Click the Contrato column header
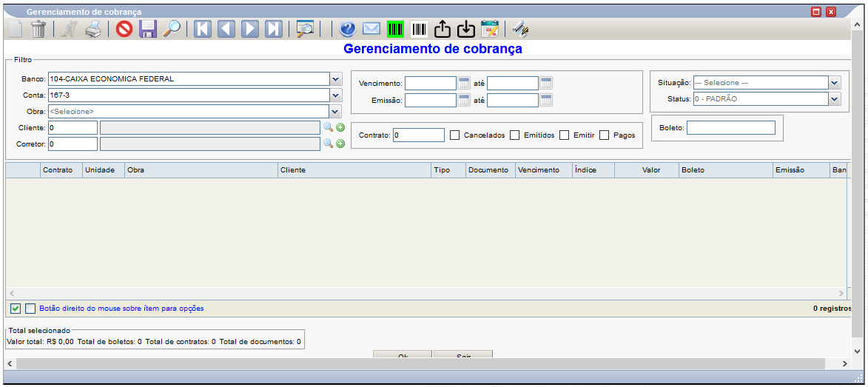The image size is (868, 387). tap(61, 170)
